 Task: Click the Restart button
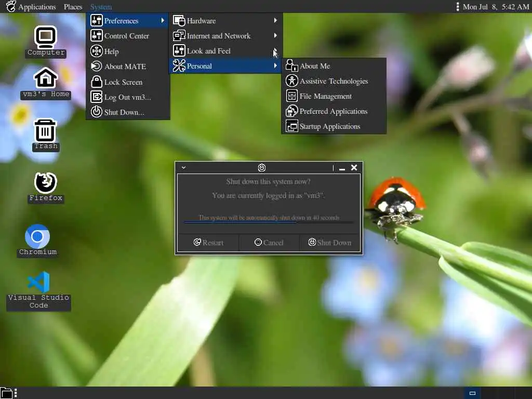(208, 242)
